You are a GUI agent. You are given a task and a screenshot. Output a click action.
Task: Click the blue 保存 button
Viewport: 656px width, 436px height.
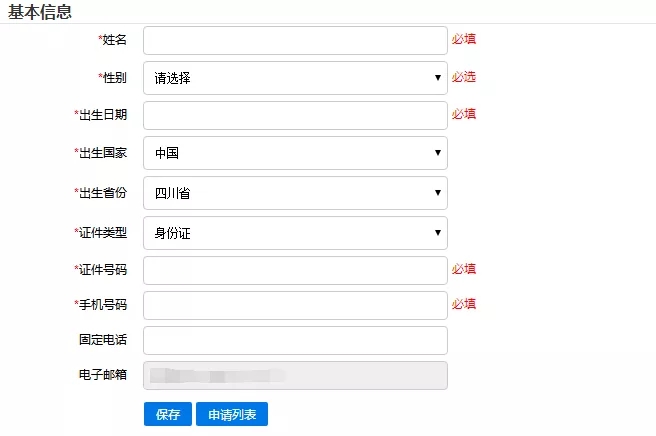pos(168,414)
